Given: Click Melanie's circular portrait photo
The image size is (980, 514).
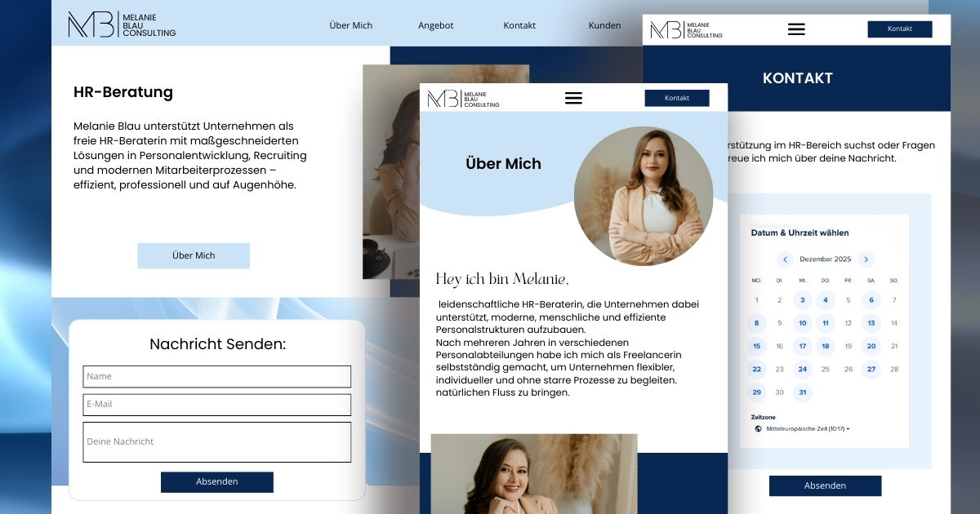Looking at the screenshot, I should pos(643,196).
